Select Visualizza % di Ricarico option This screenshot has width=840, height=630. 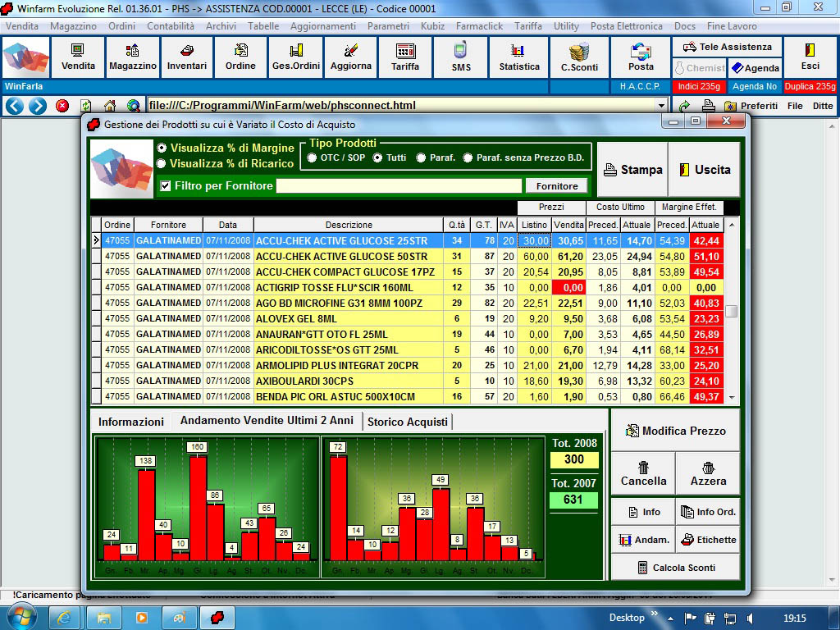(x=162, y=163)
